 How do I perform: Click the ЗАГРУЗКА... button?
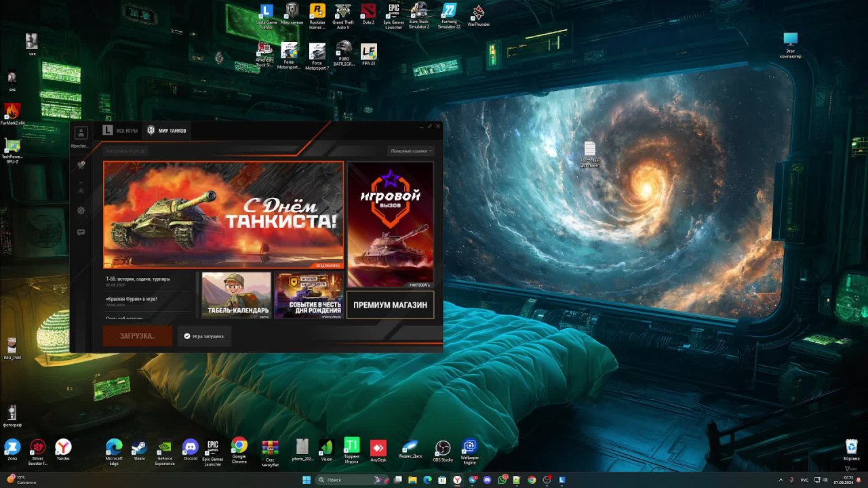pos(138,335)
